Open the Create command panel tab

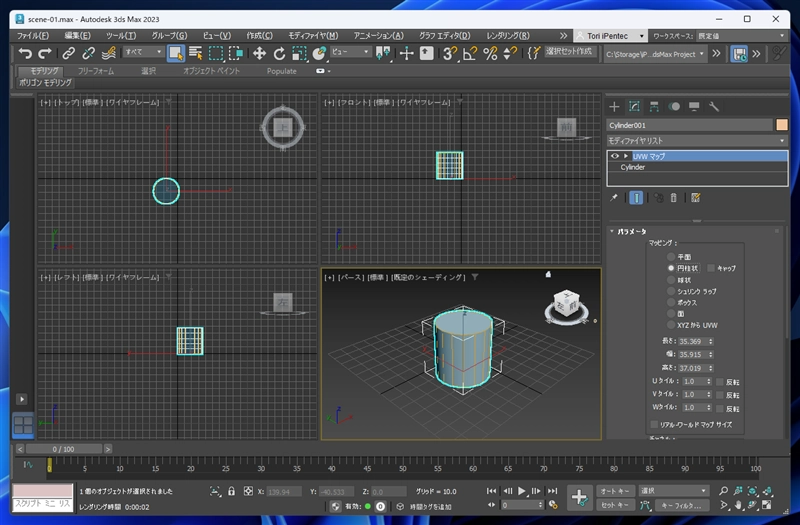[x=614, y=107]
